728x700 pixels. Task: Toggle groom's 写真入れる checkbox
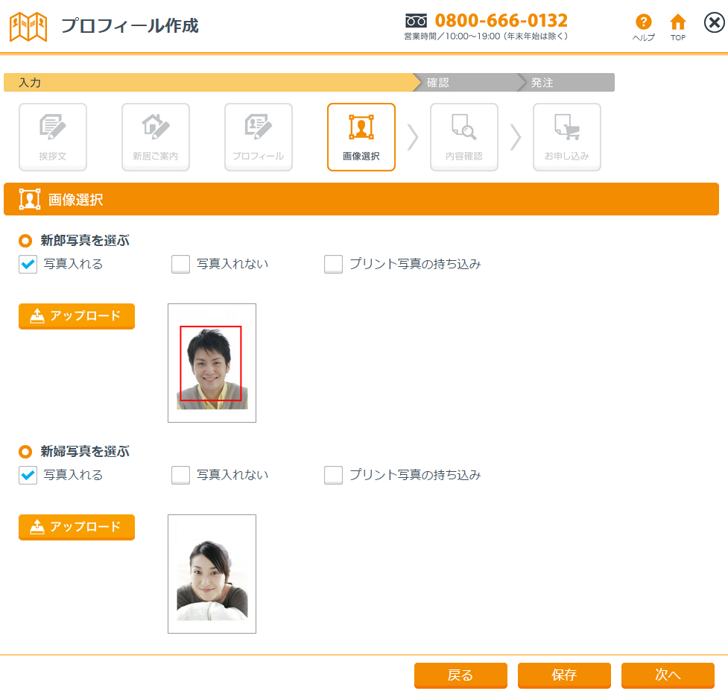click(x=28, y=265)
